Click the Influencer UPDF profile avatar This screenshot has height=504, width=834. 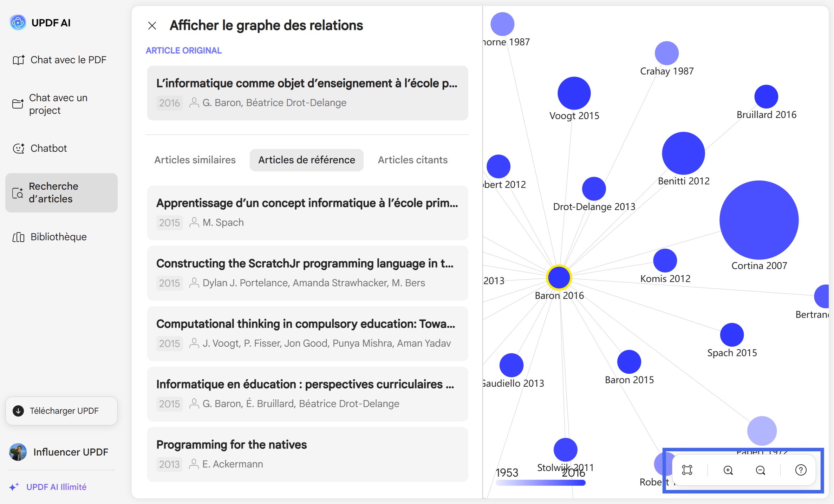pyautogui.click(x=18, y=452)
